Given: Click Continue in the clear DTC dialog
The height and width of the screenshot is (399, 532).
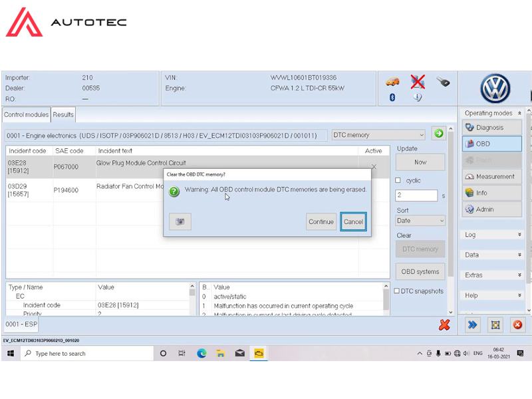Looking at the screenshot, I should (321, 221).
